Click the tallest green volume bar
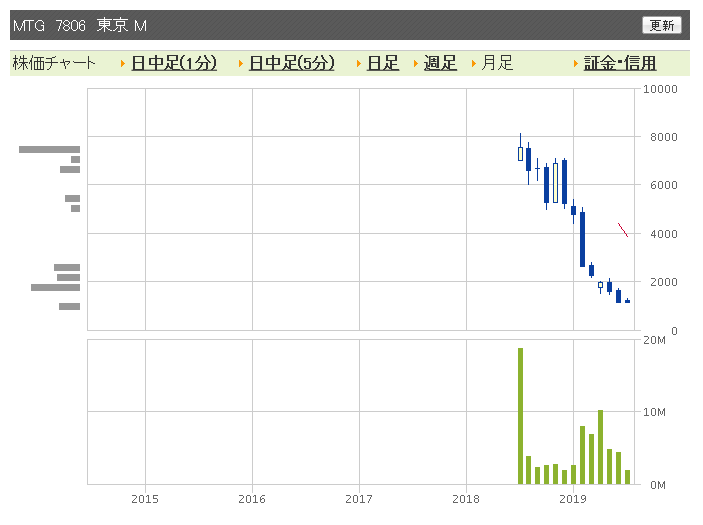The image size is (703, 525). coord(520,416)
